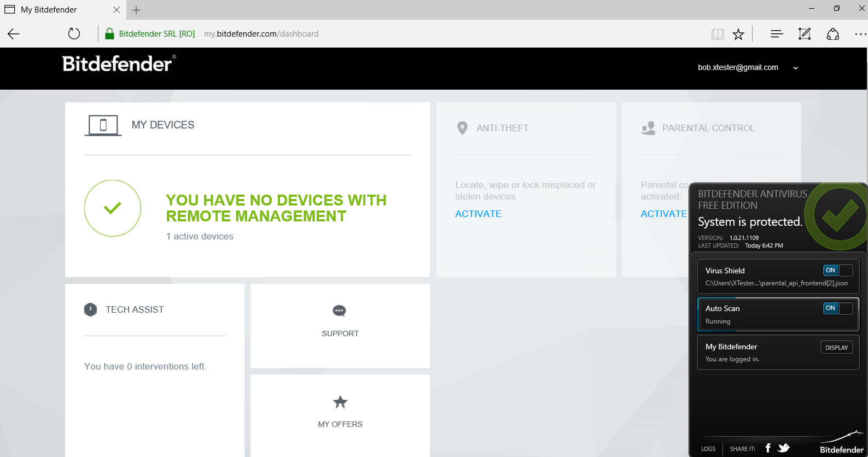Select the My Bitdefender browser tab

click(63, 10)
